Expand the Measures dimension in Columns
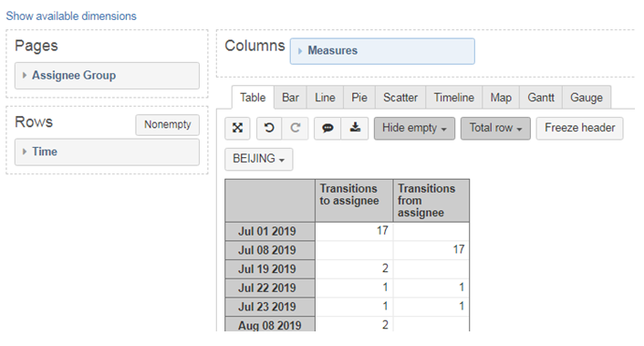The width and height of the screenshot is (644, 346). 382,51
